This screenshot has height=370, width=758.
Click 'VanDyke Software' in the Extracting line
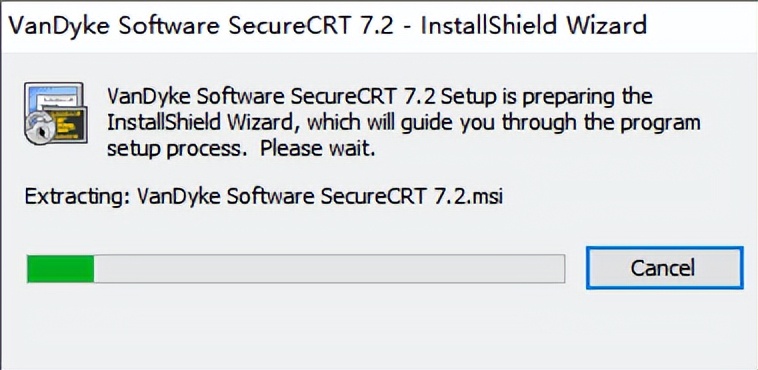225,196
